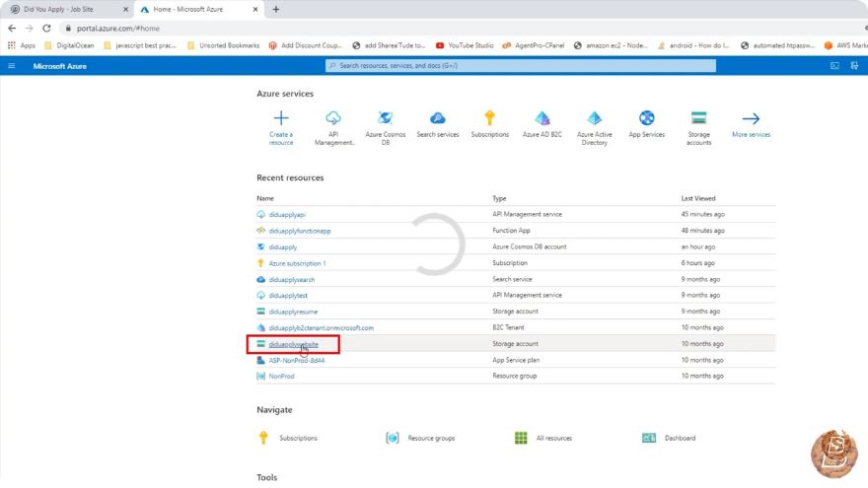Click Subscriptions text link under Navigate
868x488 pixels.
point(298,438)
